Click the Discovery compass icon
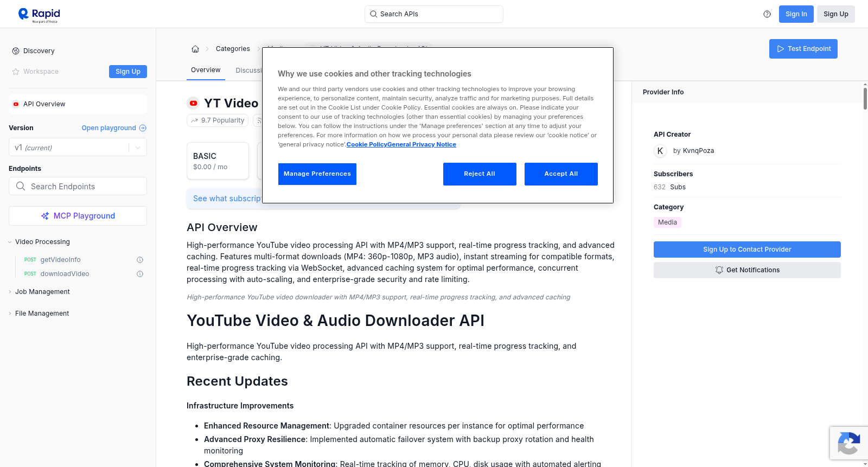The width and height of the screenshot is (868, 467). pyautogui.click(x=16, y=51)
